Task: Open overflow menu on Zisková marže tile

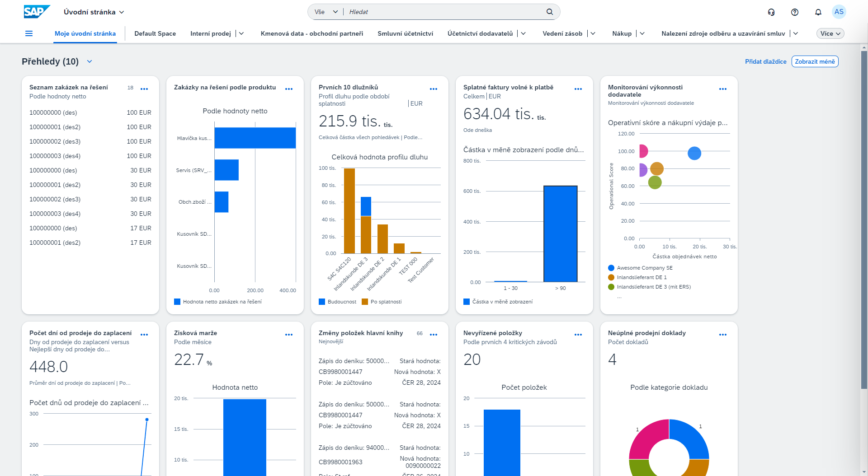Action: (289, 335)
